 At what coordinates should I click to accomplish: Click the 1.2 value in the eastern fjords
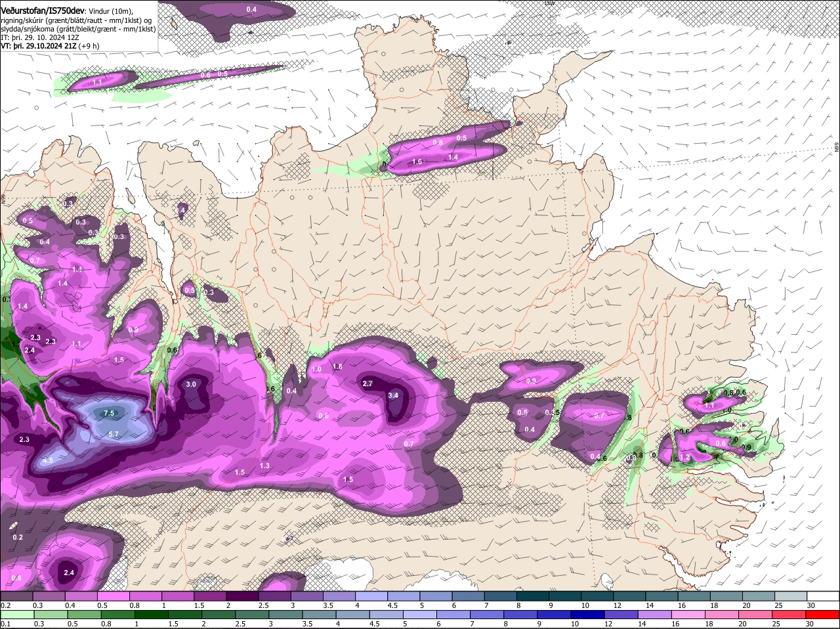point(684,458)
